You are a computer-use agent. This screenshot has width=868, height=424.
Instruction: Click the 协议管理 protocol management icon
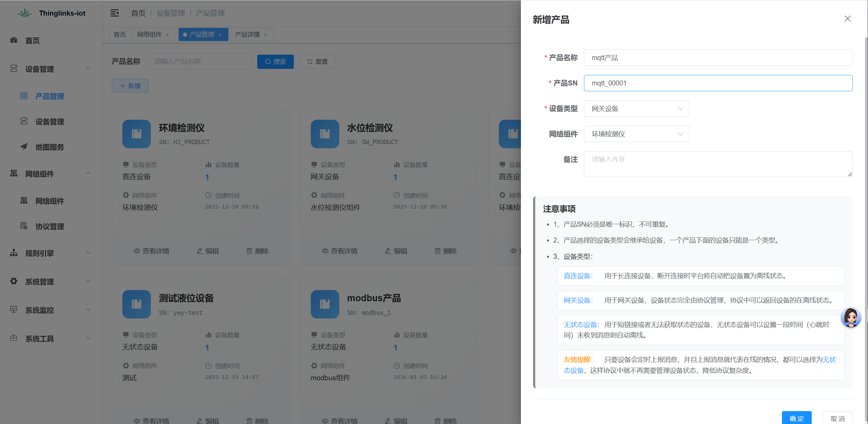tap(24, 226)
